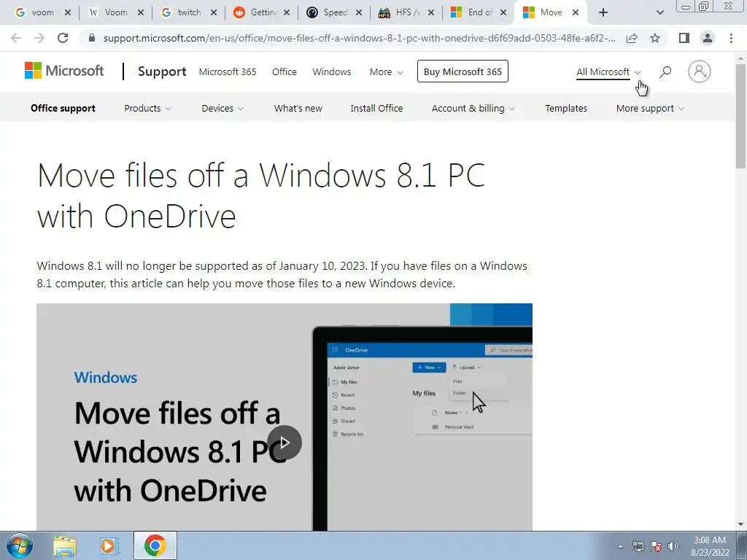Open Windows Media Player from taskbar

tap(109, 545)
